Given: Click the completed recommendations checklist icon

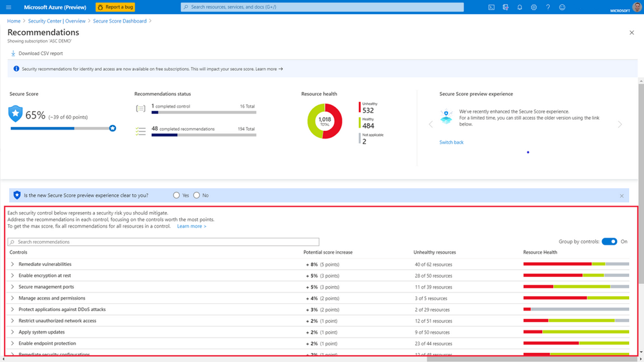Looking at the screenshot, I should (x=141, y=131).
